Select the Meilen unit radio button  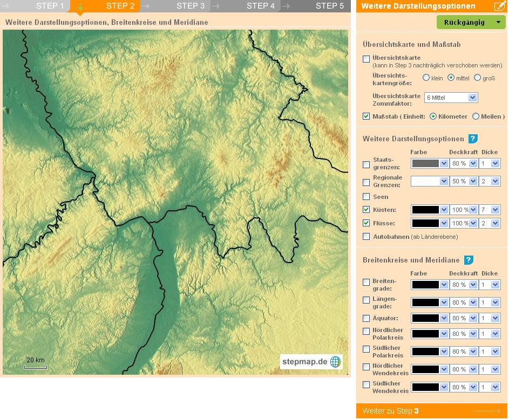click(x=476, y=116)
